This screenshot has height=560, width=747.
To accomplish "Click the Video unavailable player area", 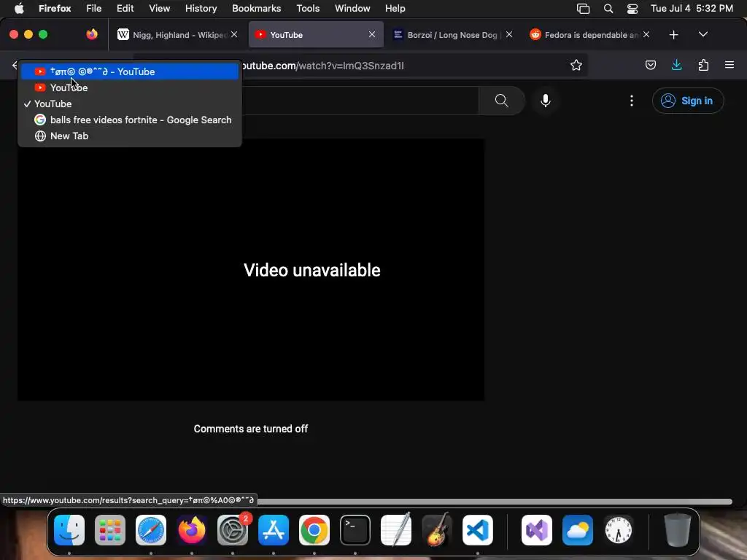I will point(251,270).
